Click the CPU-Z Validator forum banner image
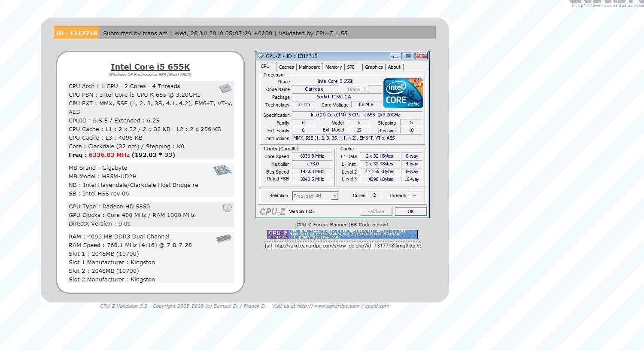 click(342, 234)
